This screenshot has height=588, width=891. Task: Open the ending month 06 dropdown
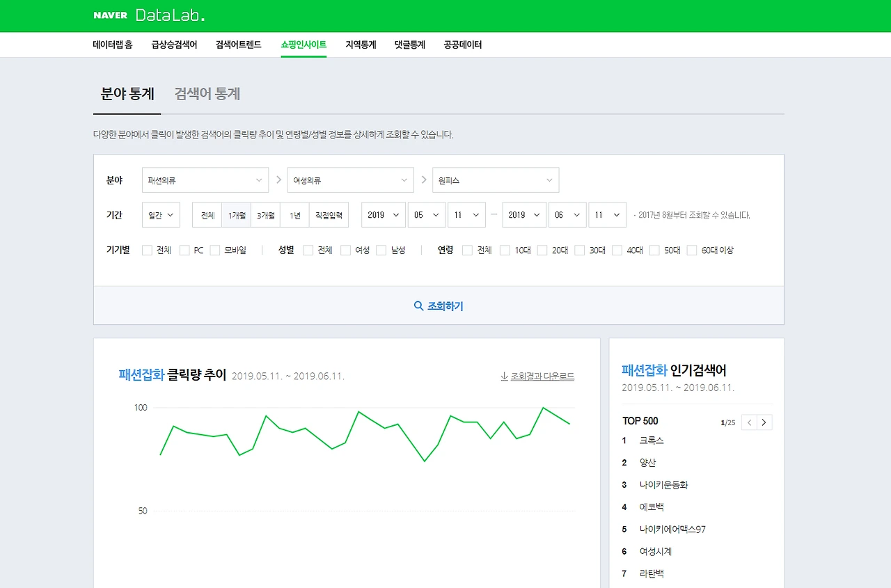(567, 215)
